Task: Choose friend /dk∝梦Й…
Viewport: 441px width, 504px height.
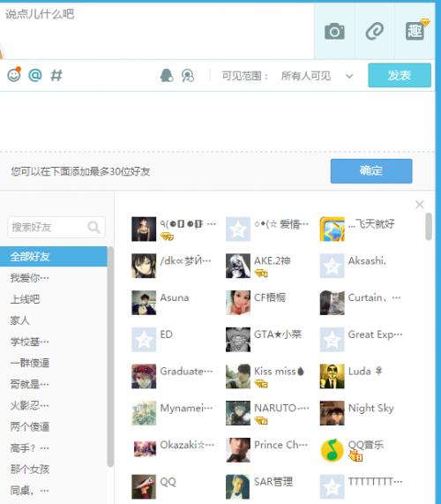Action: click(172, 266)
